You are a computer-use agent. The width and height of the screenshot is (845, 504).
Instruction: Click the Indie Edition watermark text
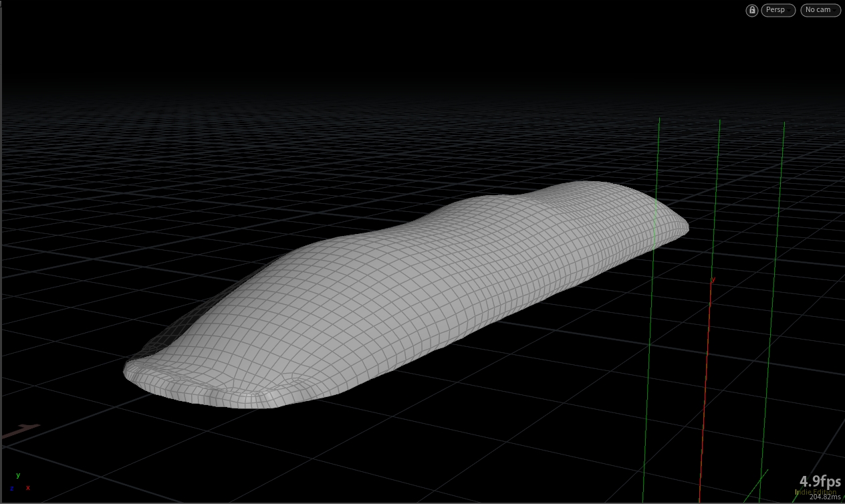816,492
